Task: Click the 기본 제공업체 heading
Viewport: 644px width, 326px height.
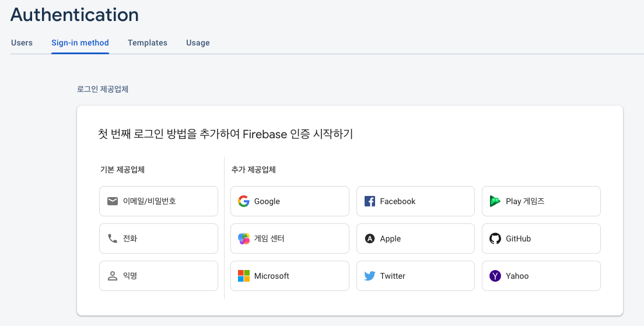Action: coord(123,170)
